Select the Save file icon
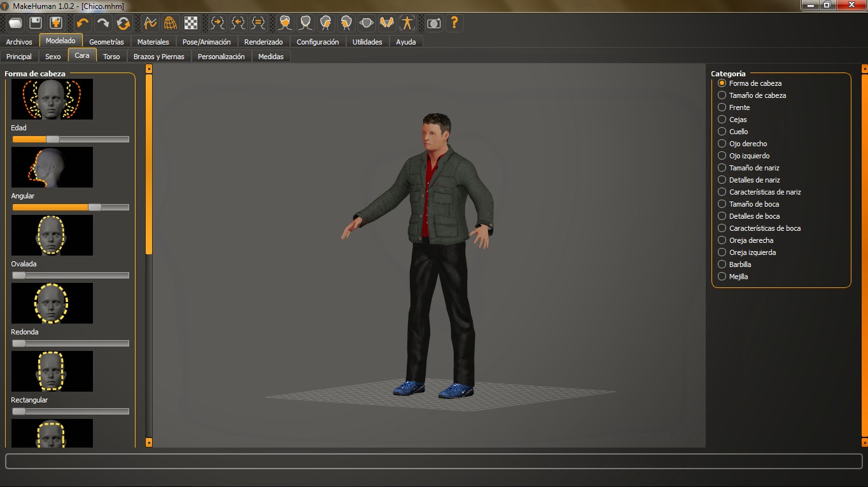 click(x=35, y=23)
